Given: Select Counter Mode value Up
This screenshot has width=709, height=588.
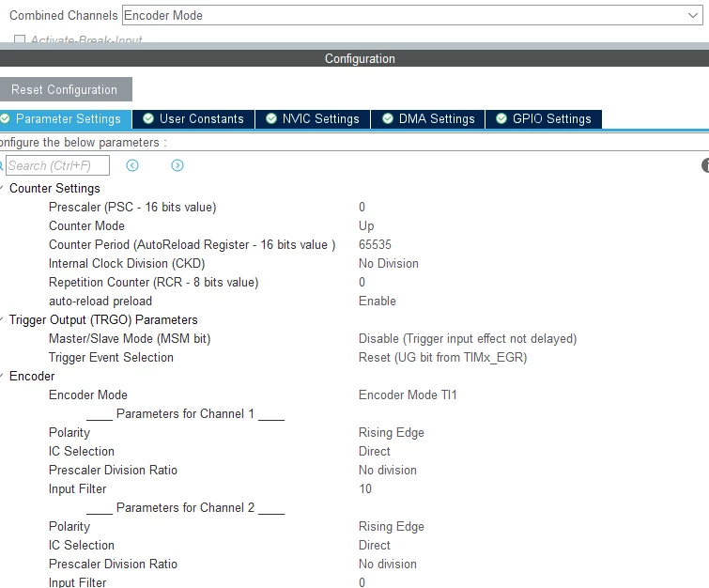Looking at the screenshot, I should (x=366, y=225).
